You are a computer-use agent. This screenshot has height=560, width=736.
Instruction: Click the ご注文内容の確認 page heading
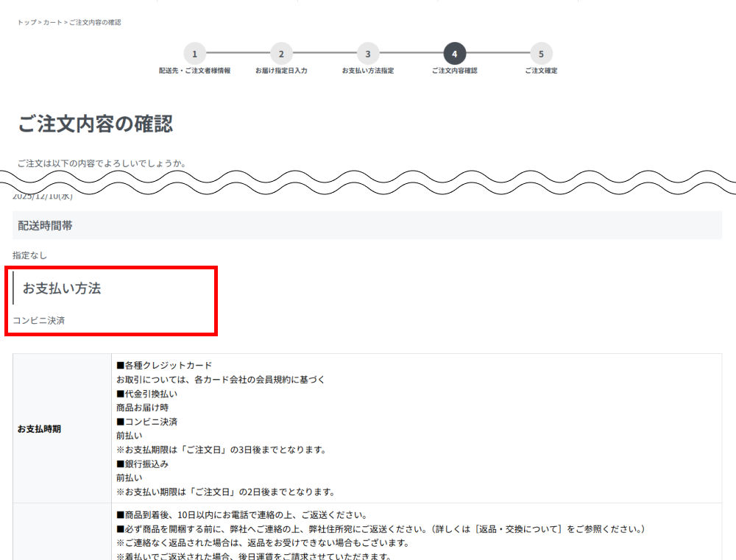click(96, 124)
